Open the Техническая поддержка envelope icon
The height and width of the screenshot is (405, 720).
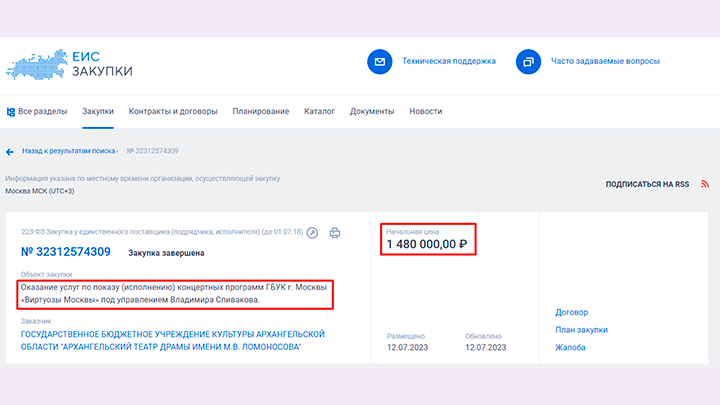click(x=379, y=62)
